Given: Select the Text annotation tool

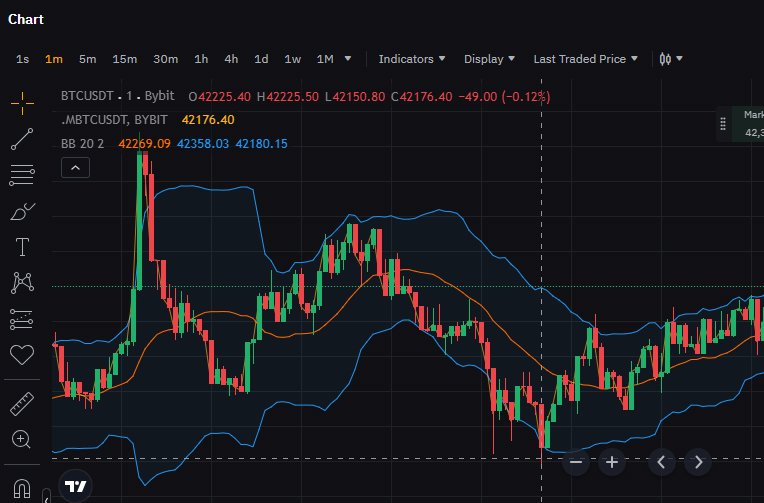Looking at the screenshot, I should click(x=22, y=247).
